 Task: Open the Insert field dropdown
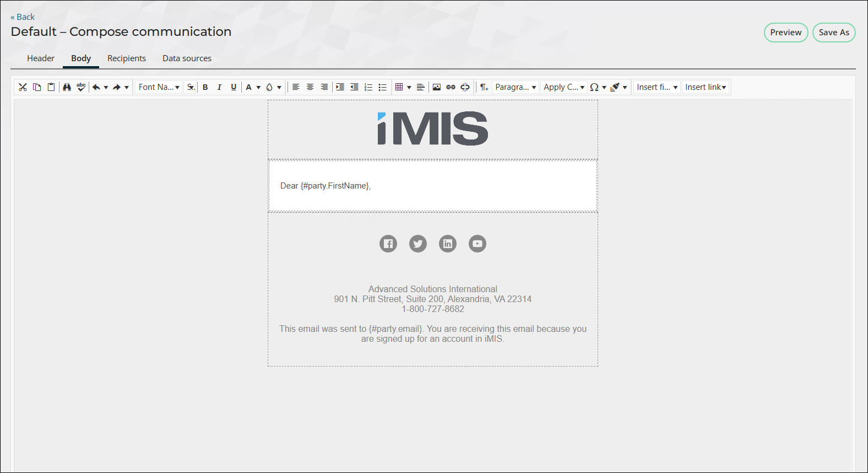[657, 87]
